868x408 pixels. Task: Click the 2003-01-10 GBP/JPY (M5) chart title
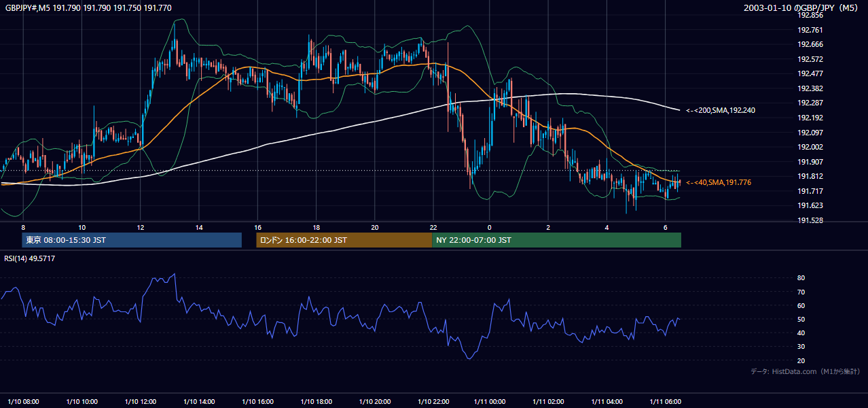tap(802, 7)
